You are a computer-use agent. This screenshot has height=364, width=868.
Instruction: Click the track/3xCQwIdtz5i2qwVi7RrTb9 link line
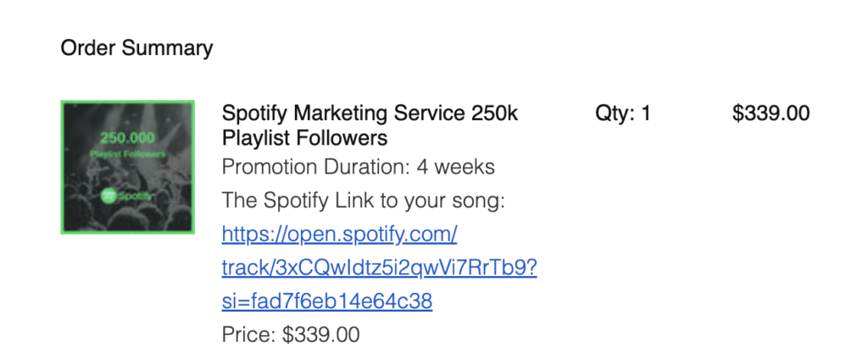click(379, 268)
